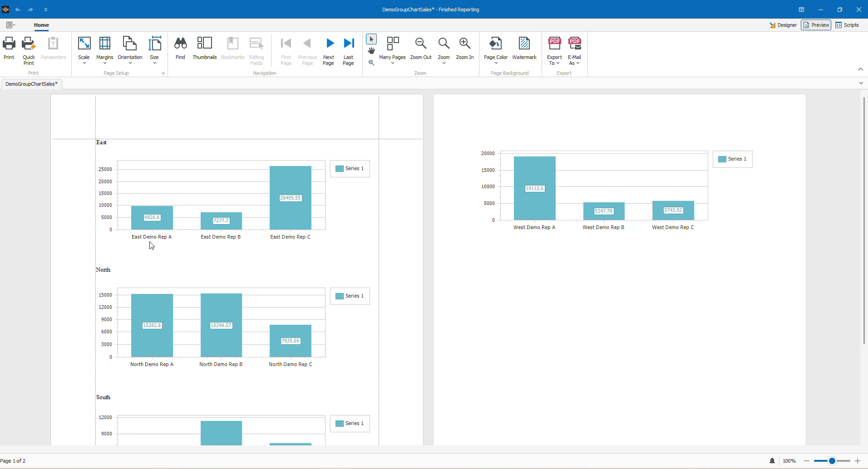Activate the magnifier tool

(371, 63)
